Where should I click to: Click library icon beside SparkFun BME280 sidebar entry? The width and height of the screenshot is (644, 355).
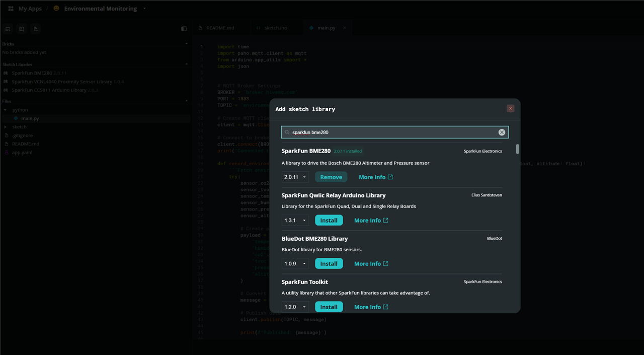pyautogui.click(x=6, y=73)
